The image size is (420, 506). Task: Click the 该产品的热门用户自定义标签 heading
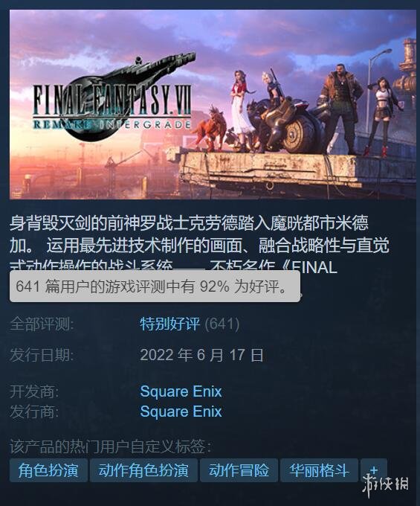[x=111, y=446]
